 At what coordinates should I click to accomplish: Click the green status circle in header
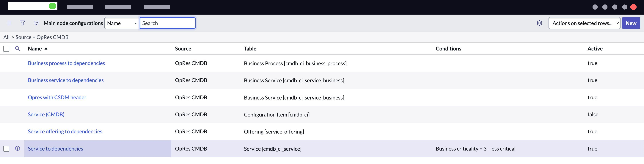(53, 6)
